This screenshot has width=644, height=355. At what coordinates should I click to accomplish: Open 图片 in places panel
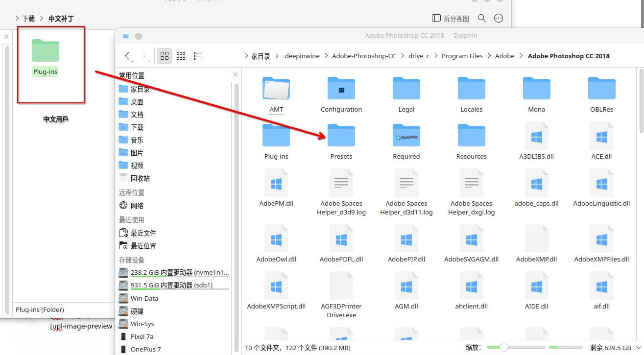[x=175, y=153]
